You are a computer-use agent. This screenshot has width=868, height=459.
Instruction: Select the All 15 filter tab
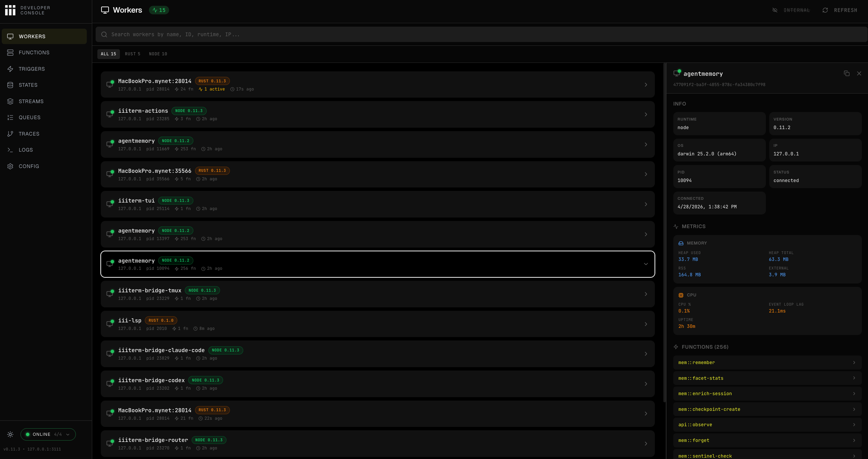(108, 54)
